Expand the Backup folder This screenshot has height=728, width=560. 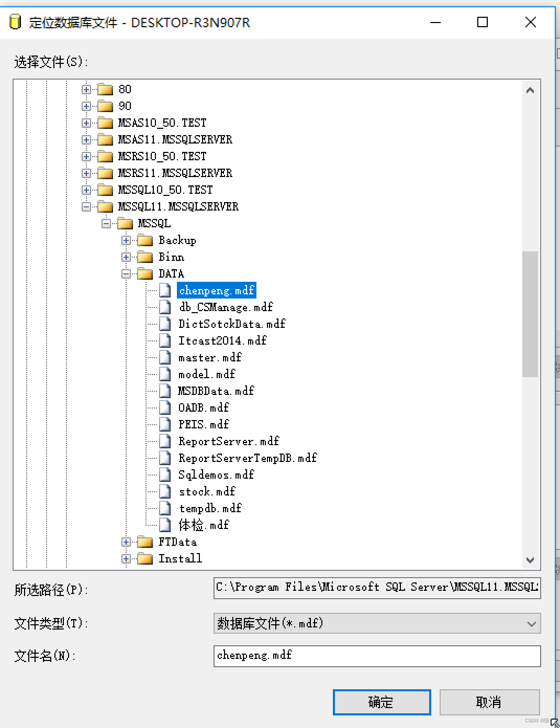coord(126,240)
